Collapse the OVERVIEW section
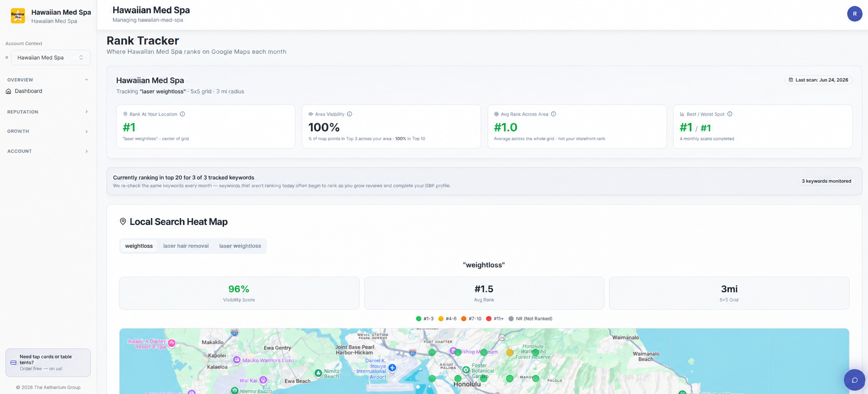This screenshot has height=394, width=868. pyautogui.click(x=48, y=80)
